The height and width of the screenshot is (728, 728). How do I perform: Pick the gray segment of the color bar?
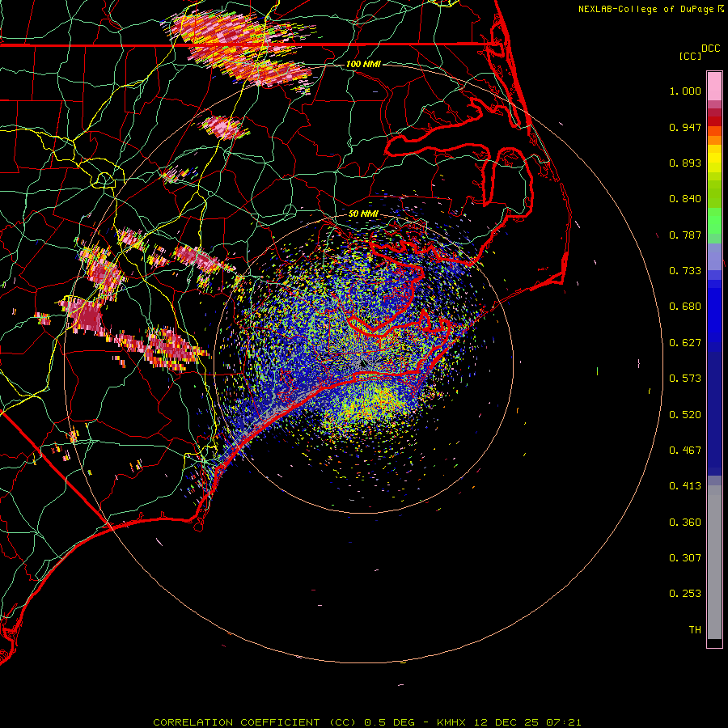(x=714, y=562)
